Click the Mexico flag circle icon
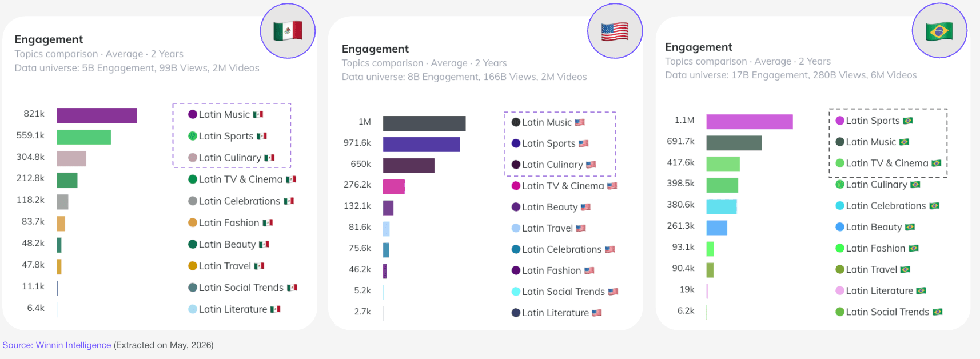 (x=288, y=31)
